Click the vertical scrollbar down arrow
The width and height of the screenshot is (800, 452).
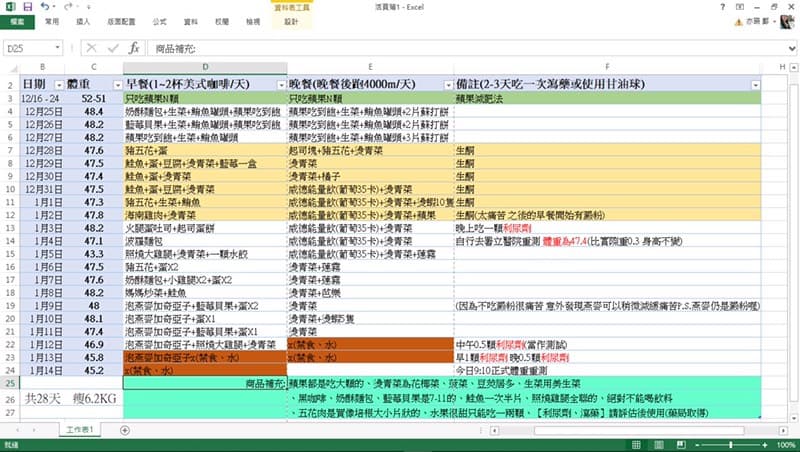click(794, 418)
